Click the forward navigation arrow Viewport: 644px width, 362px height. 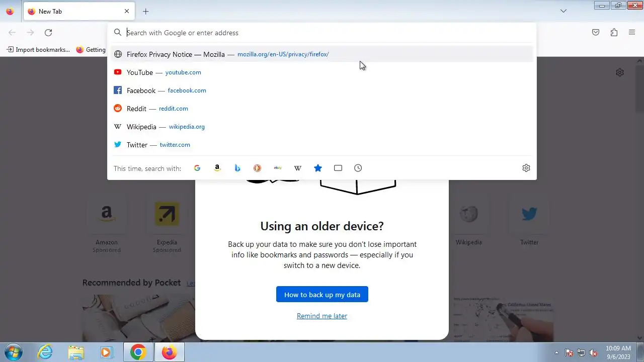30,33
